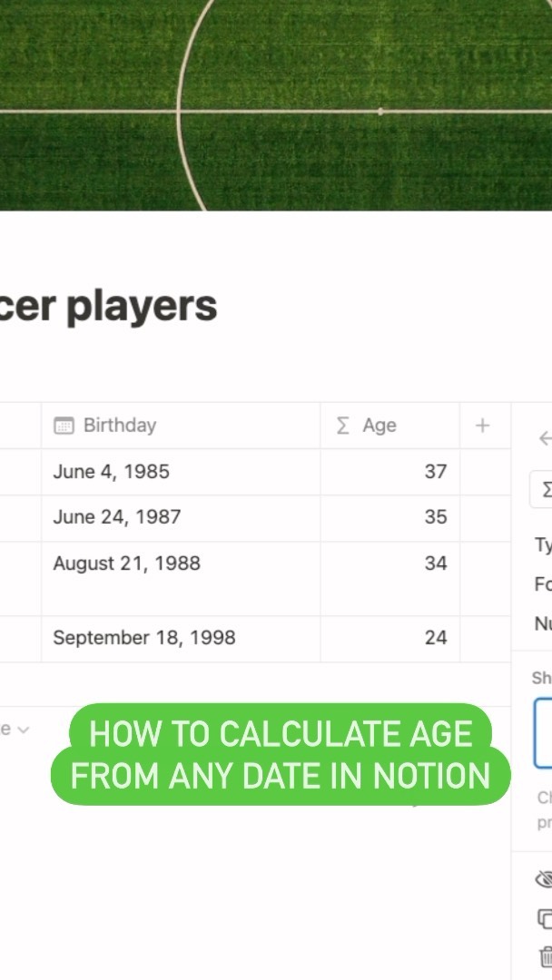Click the sigma icon in property name field
The image size is (552, 980).
(x=546, y=489)
